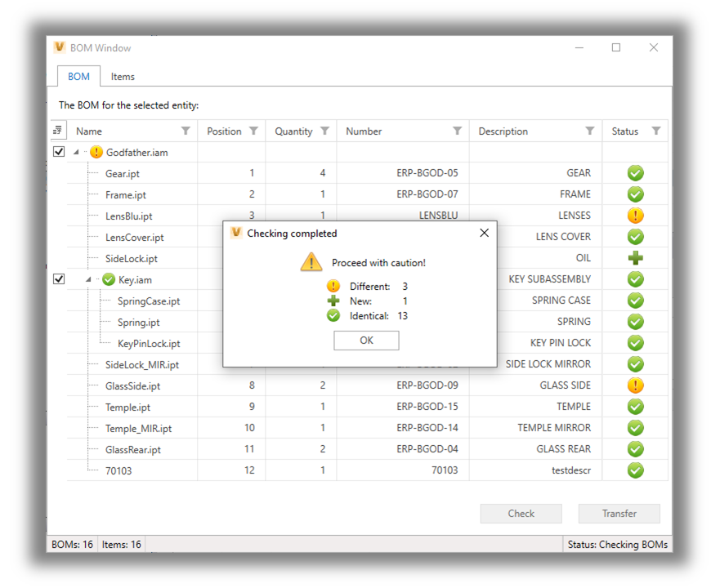Click the green status check on Gear.ipt row
Viewport: 720px width, 588px height.
point(635,172)
